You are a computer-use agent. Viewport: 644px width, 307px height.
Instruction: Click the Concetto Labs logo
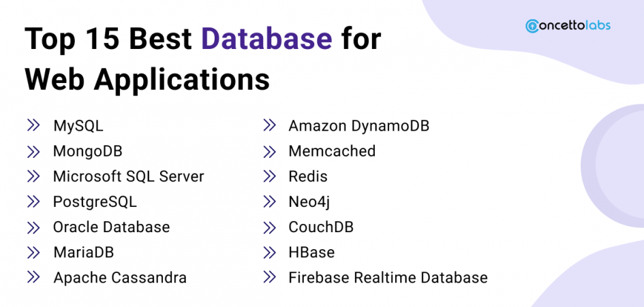point(568,26)
